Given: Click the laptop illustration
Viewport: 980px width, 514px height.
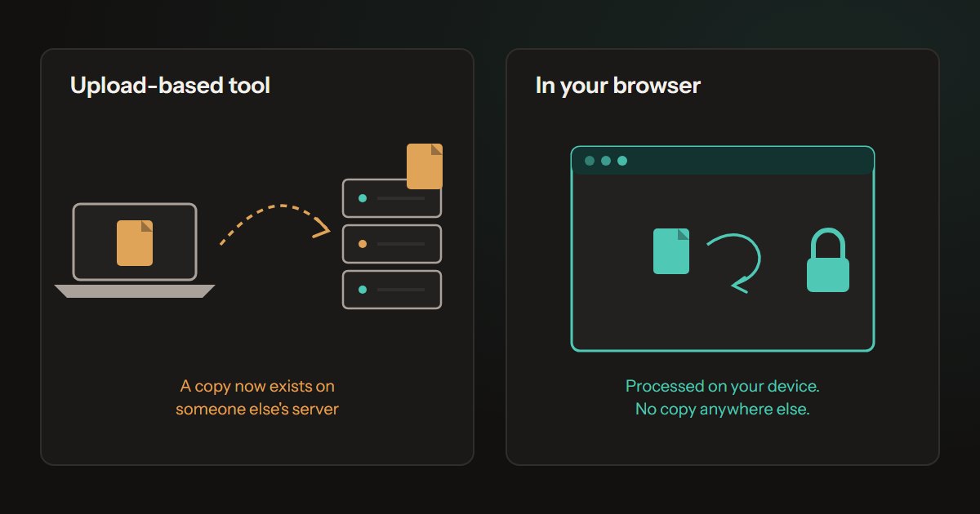Looking at the screenshot, I should [135, 250].
